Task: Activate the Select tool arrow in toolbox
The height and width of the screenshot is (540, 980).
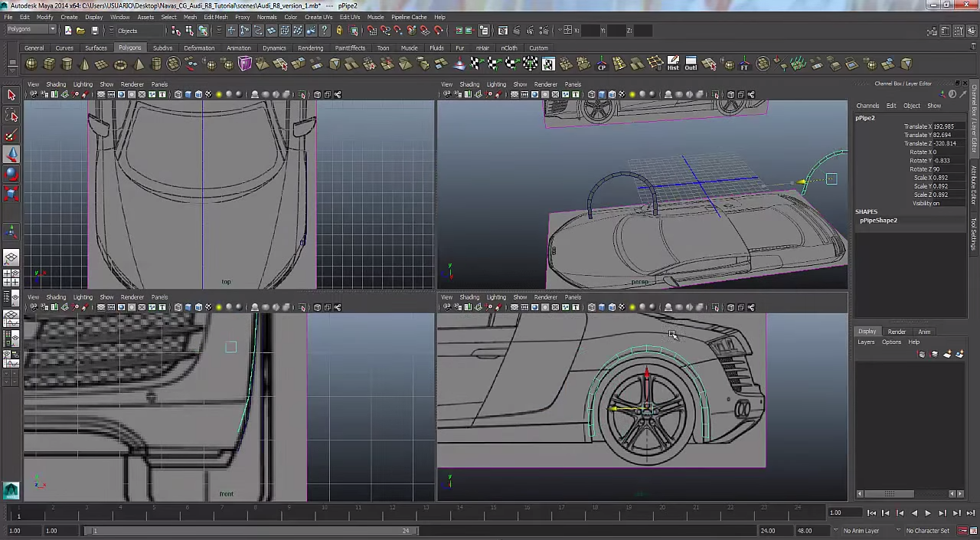Action: (x=11, y=95)
